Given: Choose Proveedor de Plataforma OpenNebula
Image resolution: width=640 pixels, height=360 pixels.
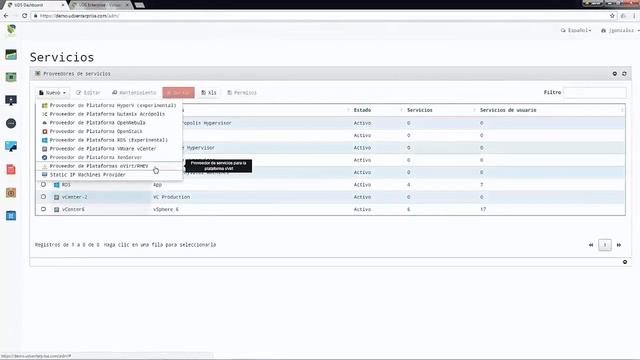Looking at the screenshot, I should point(109,122).
